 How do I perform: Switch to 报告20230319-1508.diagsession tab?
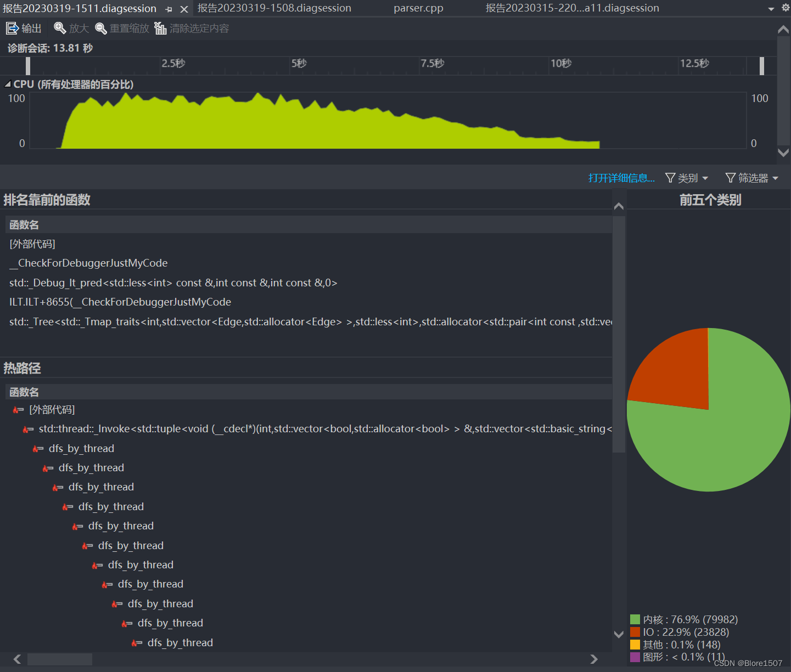tap(274, 8)
